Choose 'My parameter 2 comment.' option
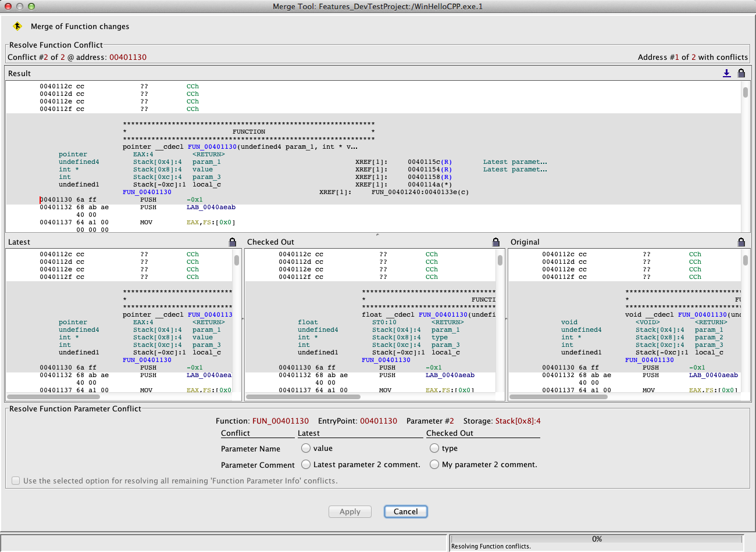 434,464
